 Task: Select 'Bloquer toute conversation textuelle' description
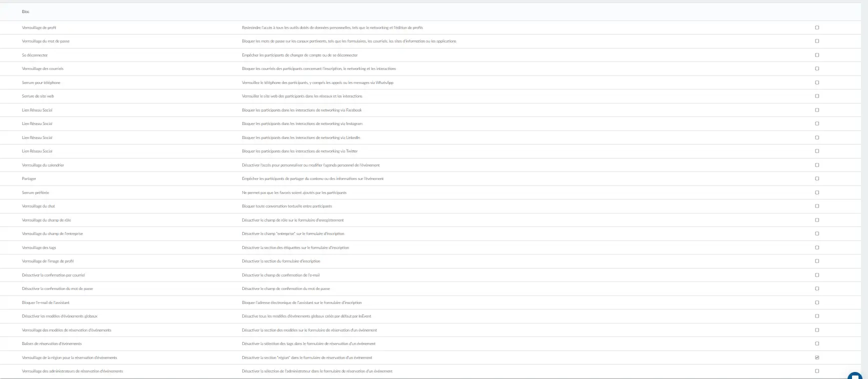click(287, 206)
